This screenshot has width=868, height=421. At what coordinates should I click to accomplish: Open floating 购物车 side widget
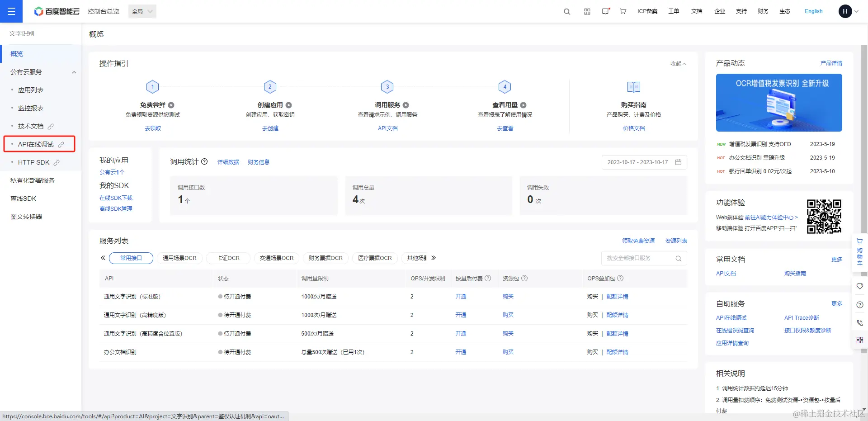click(x=860, y=252)
